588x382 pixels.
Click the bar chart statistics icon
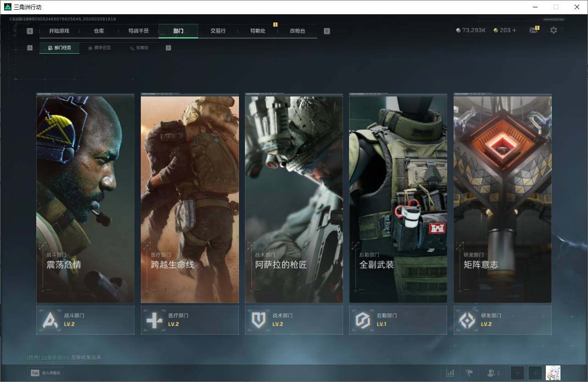pyautogui.click(x=450, y=373)
